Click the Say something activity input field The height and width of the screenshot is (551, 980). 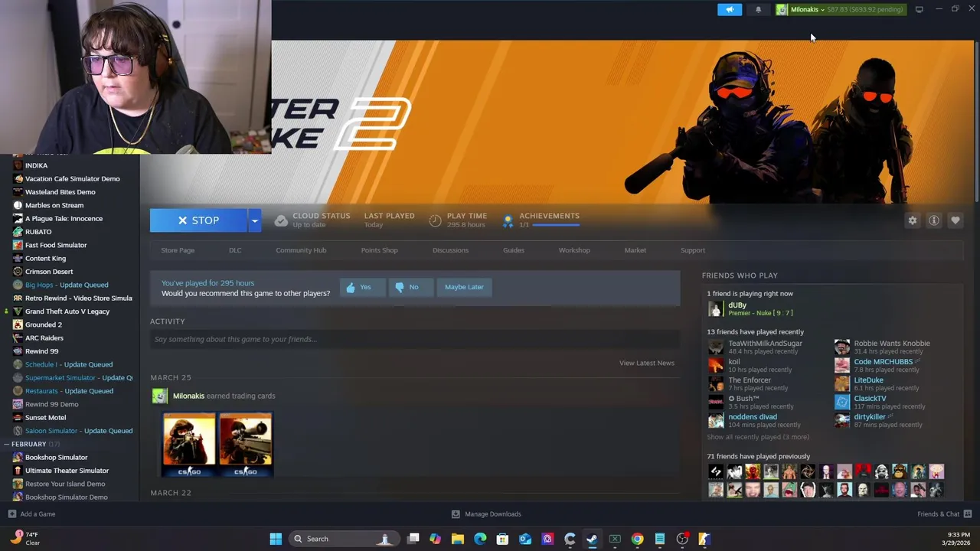pyautogui.click(x=415, y=339)
